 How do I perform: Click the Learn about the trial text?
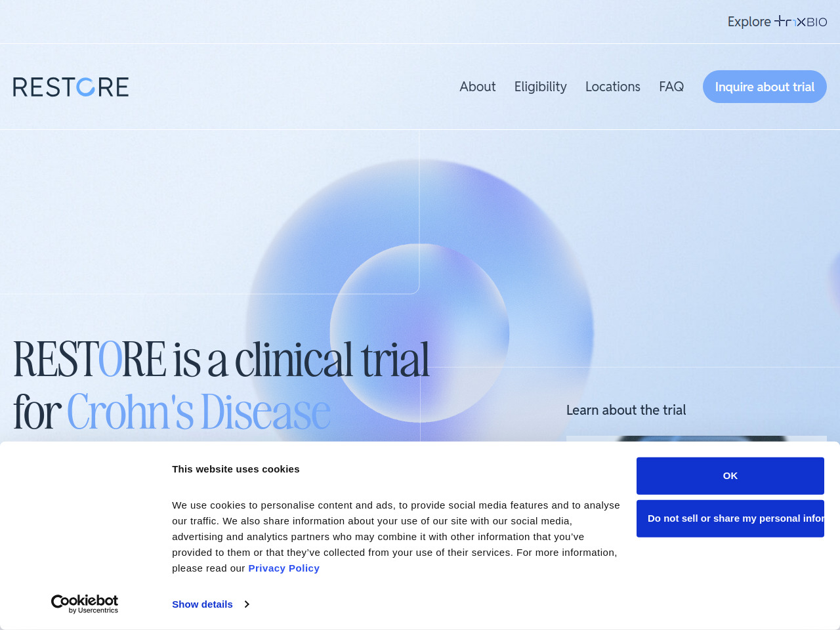626,410
